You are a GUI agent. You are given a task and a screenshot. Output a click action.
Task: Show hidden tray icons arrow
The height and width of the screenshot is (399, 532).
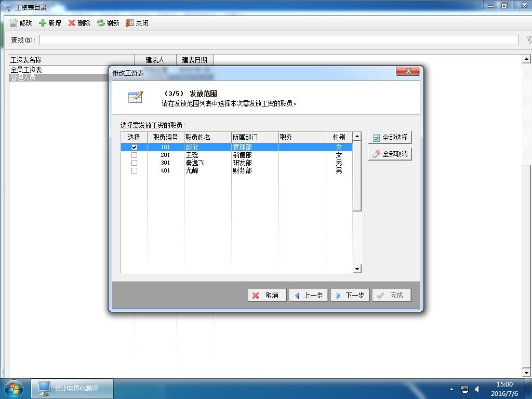(451, 389)
